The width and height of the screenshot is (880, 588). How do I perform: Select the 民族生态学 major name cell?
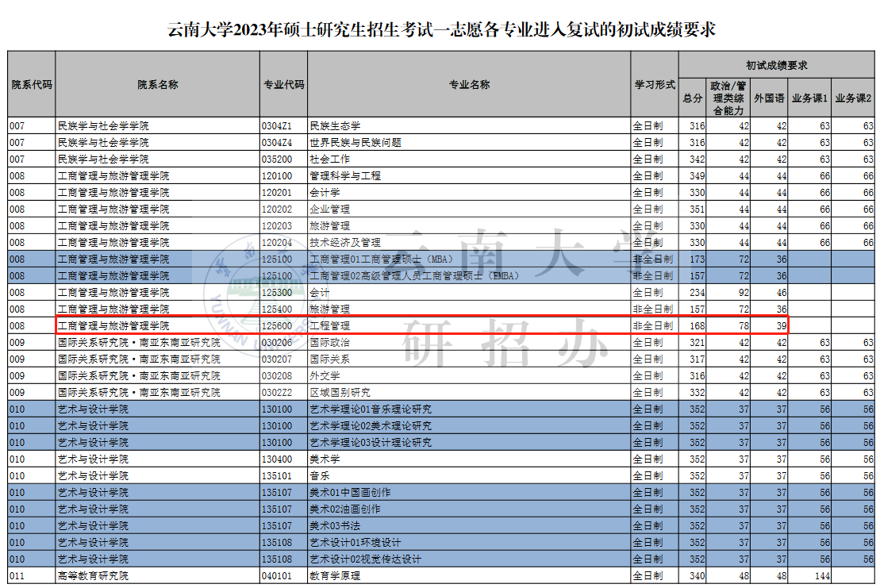(x=335, y=126)
